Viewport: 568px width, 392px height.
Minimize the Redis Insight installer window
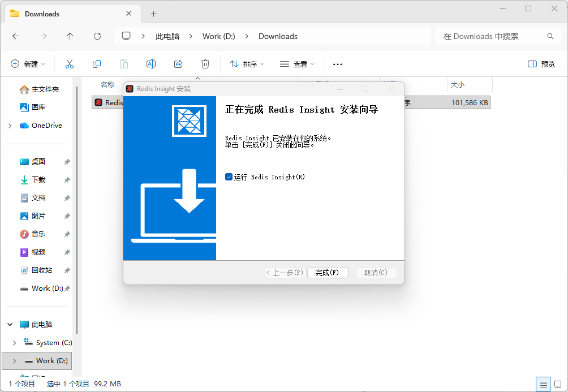point(340,89)
